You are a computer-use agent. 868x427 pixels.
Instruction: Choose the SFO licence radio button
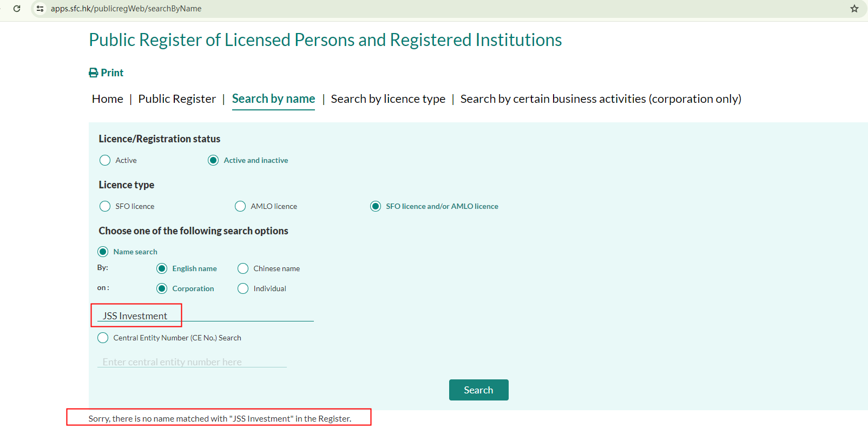click(x=105, y=206)
